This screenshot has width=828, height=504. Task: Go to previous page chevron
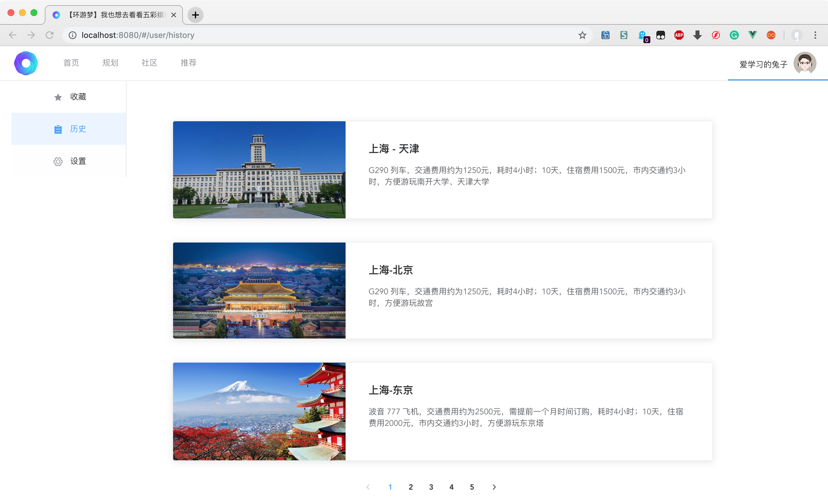coord(368,487)
